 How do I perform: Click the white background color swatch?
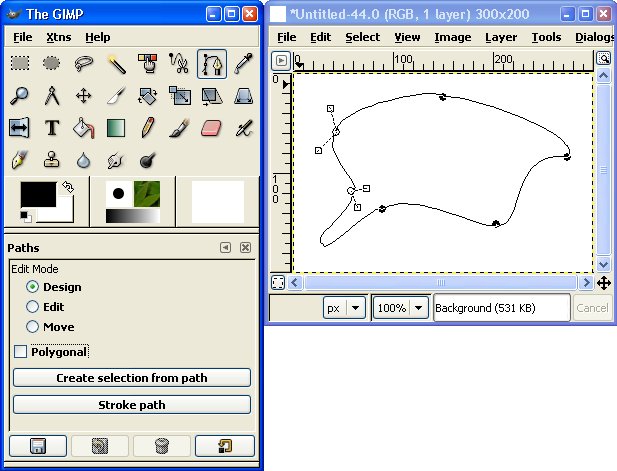click(x=65, y=214)
